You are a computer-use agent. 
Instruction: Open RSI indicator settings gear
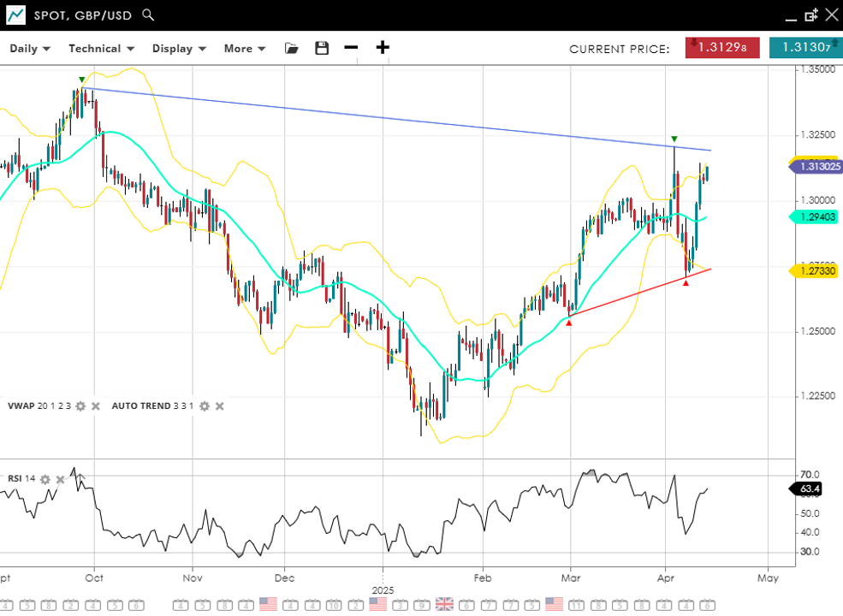pos(45,479)
